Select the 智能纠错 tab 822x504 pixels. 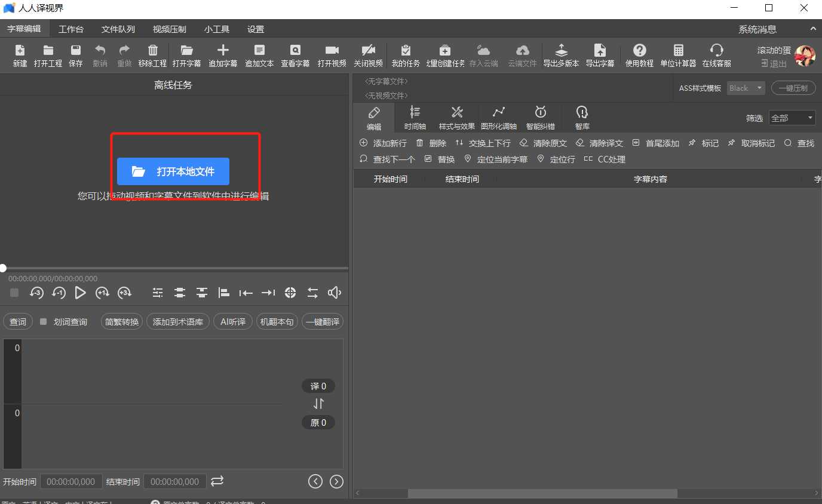(x=541, y=118)
